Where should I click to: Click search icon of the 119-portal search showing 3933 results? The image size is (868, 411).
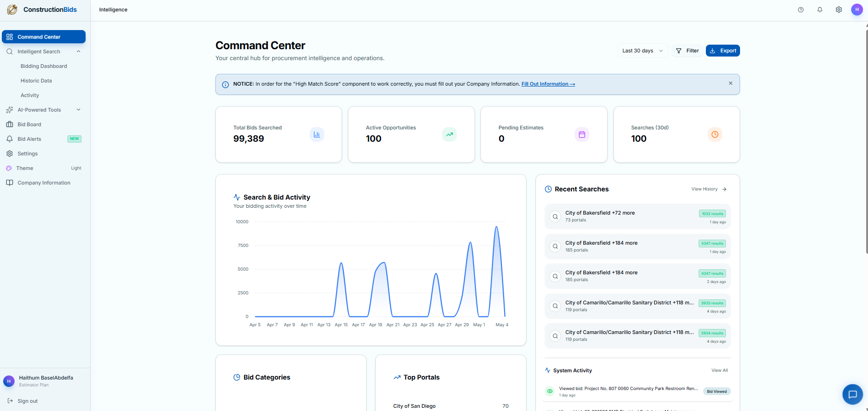[x=555, y=306]
